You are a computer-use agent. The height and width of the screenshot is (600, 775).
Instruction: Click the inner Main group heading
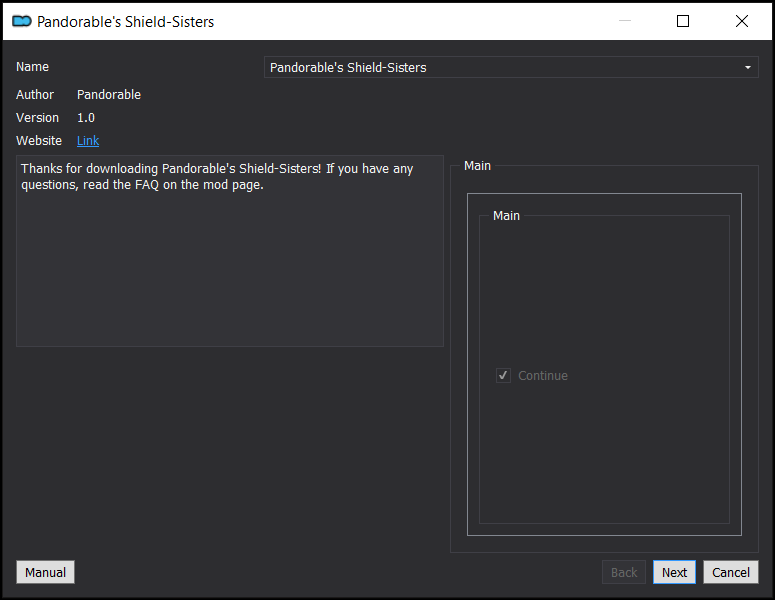[507, 216]
